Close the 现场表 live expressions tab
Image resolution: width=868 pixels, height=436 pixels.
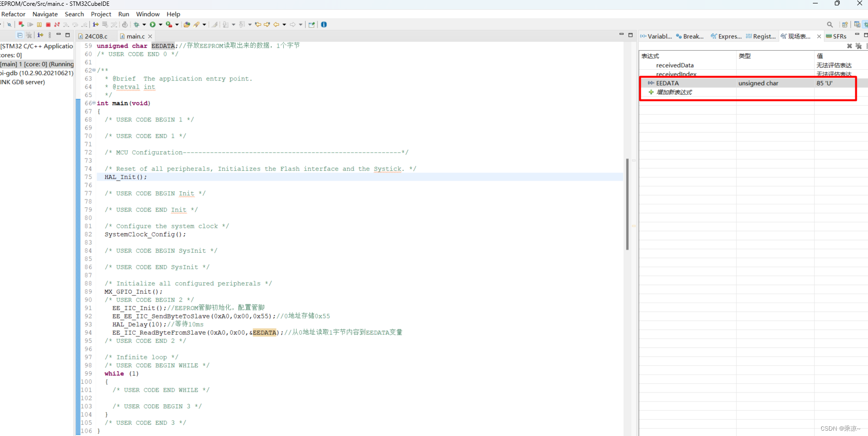coord(819,36)
